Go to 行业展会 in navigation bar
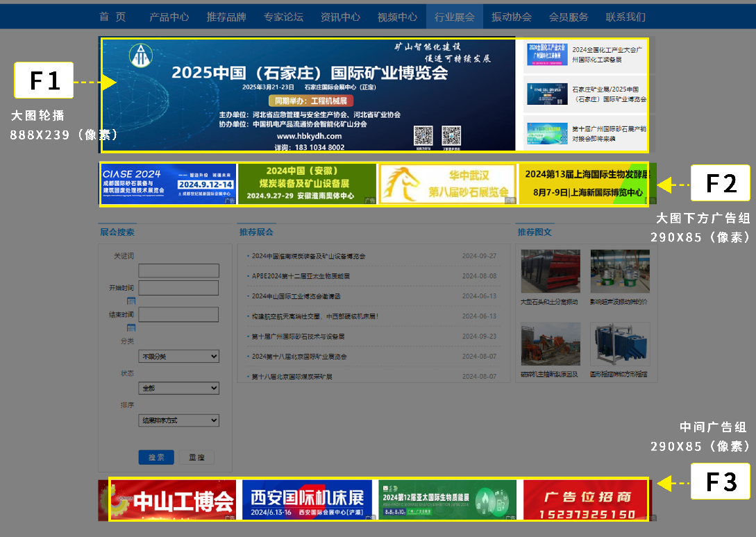 454,17
